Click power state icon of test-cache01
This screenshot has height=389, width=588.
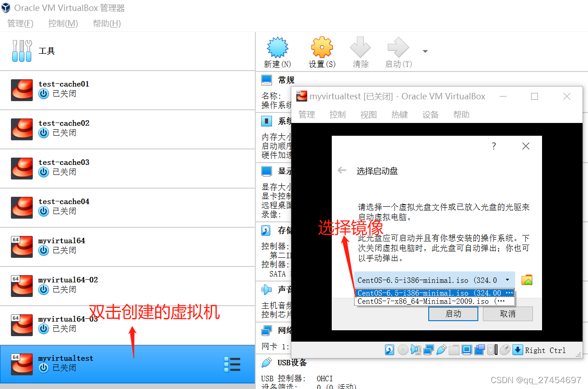click(43, 93)
